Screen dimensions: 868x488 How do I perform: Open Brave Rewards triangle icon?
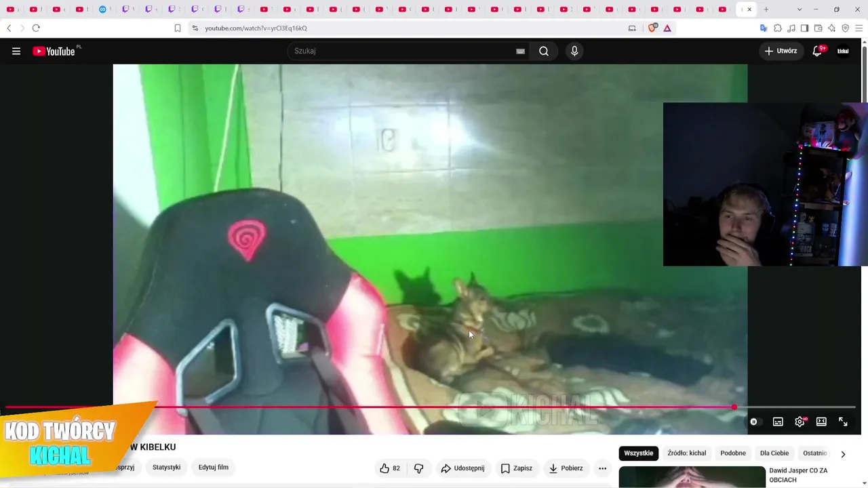point(667,28)
